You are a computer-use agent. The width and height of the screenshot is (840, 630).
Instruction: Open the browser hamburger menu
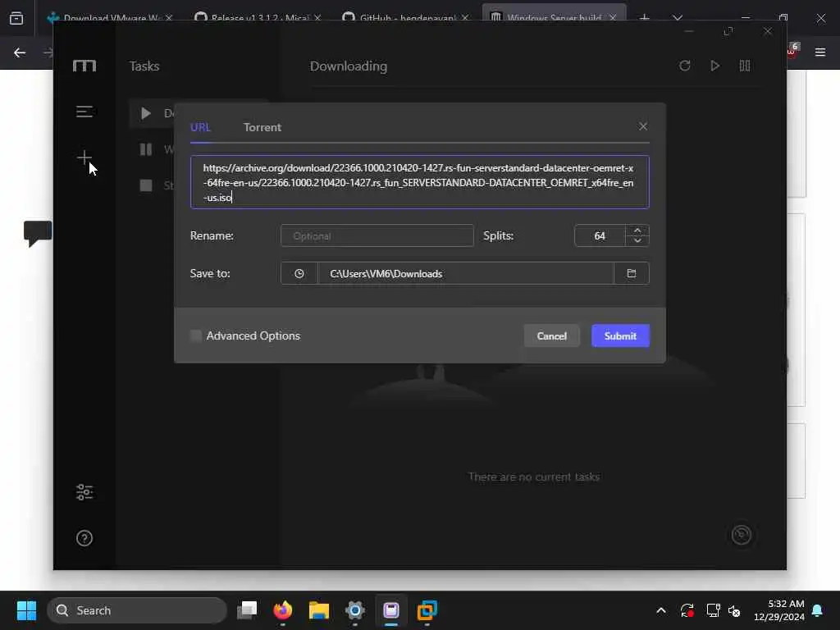point(820,52)
